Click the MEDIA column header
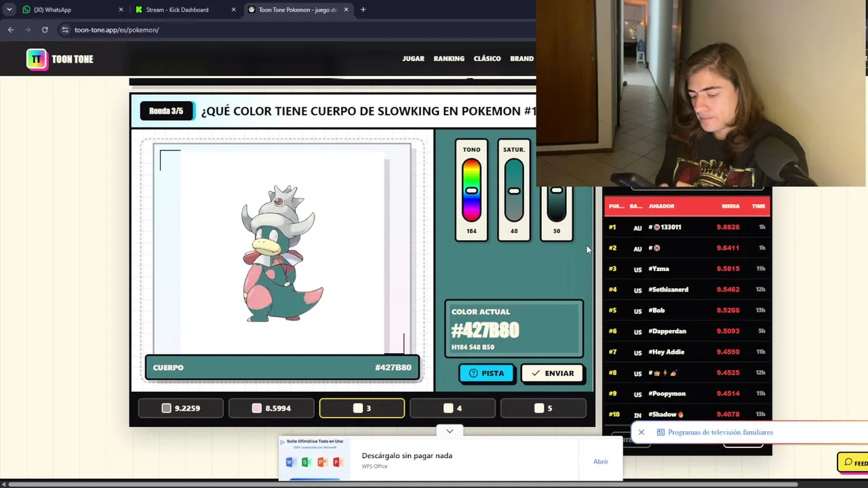Image resolution: width=868 pixels, height=488 pixels. [730, 206]
